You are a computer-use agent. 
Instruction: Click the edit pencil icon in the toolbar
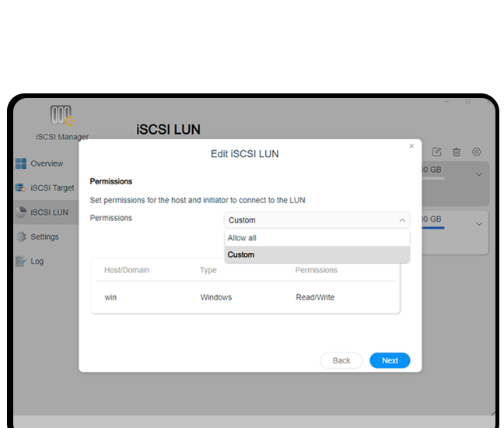click(x=437, y=152)
